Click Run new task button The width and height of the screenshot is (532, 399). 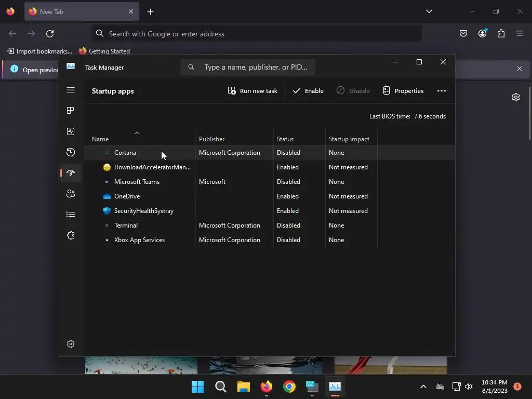252,90
